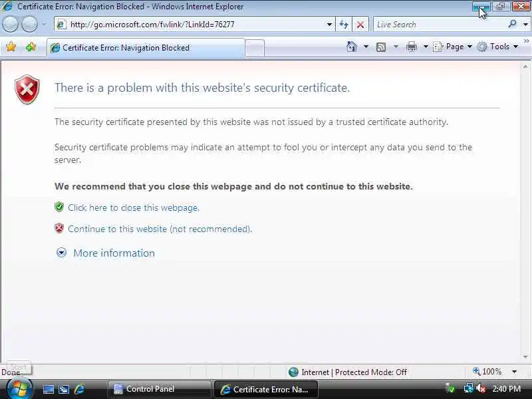Select the Certificate Error: Navigation Blocked tab
Image resolution: width=532 pixels, height=399 pixels.
pyautogui.click(x=146, y=48)
